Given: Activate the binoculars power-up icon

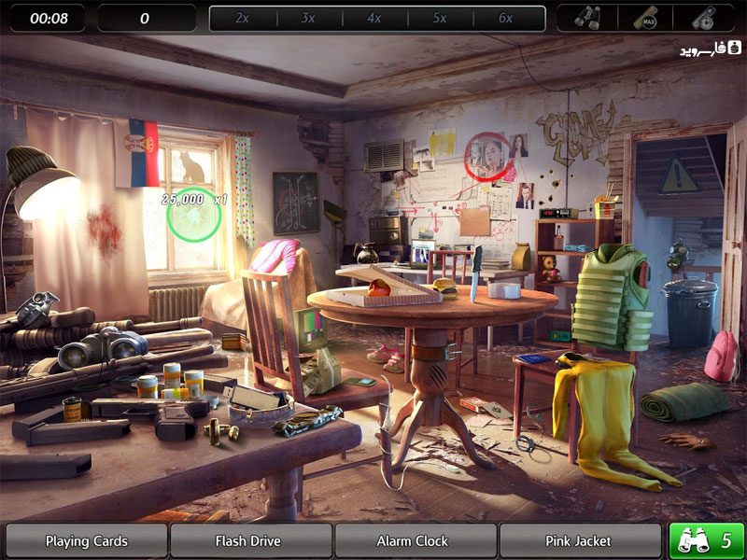Looking at the screenshot, I should pos(587,18).
